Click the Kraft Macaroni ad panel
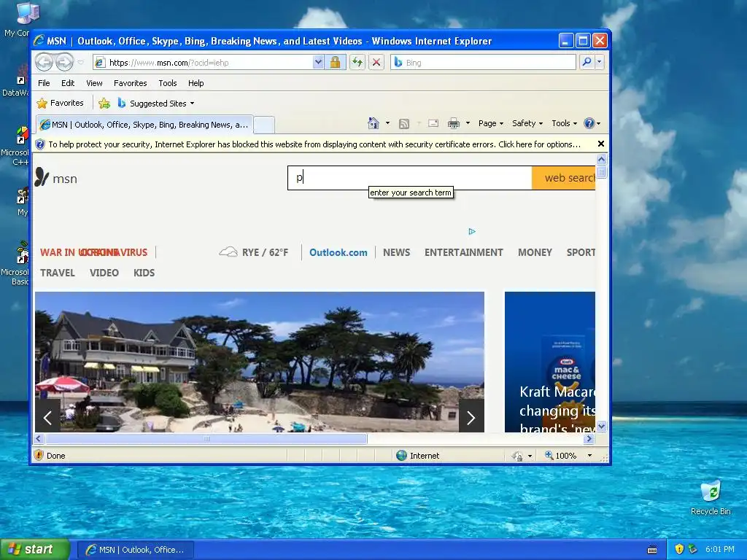 [550, 362]
